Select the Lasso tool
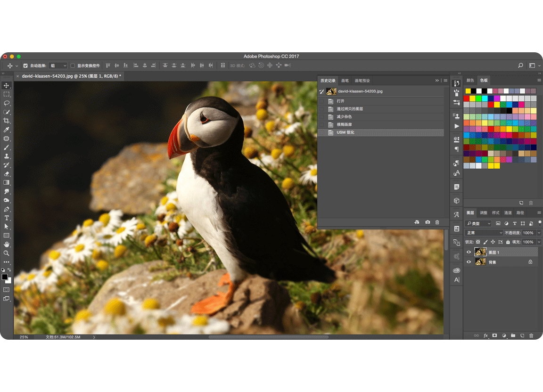 [7, 103]
